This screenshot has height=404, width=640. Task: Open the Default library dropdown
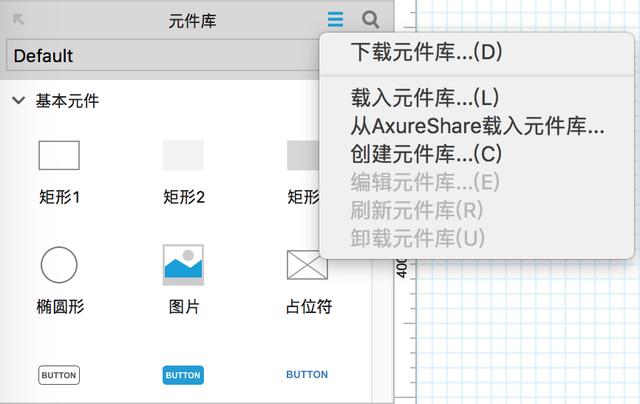click(162, 55)
